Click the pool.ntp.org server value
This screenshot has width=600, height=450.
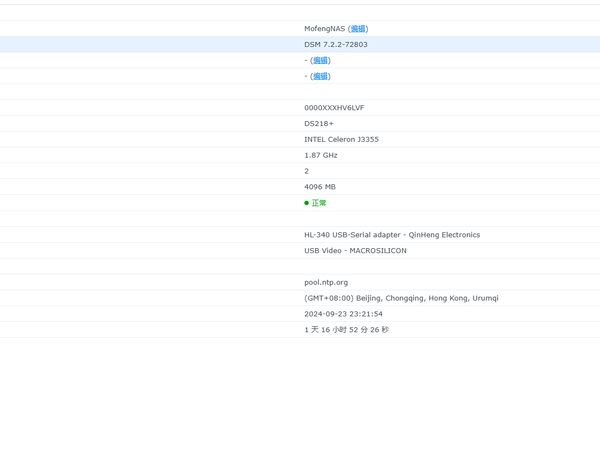(326, 282)
